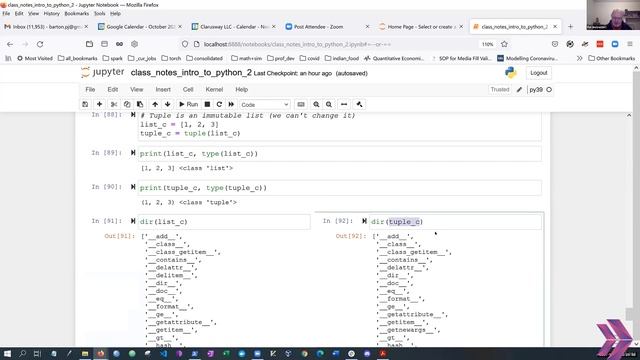Move selected cell up with arrow icon
The height and width of the screenshot is (360, 640).
(x=155, y=104)
